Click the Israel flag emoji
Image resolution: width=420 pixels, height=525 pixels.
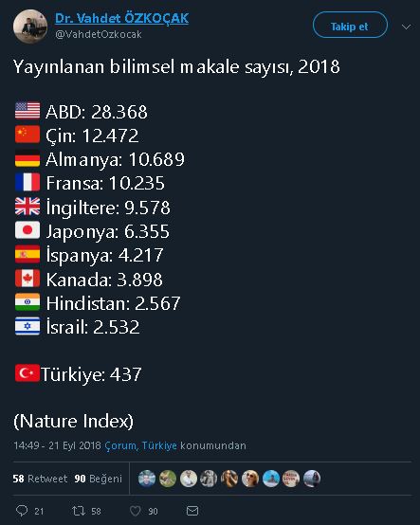click(27, 326)
